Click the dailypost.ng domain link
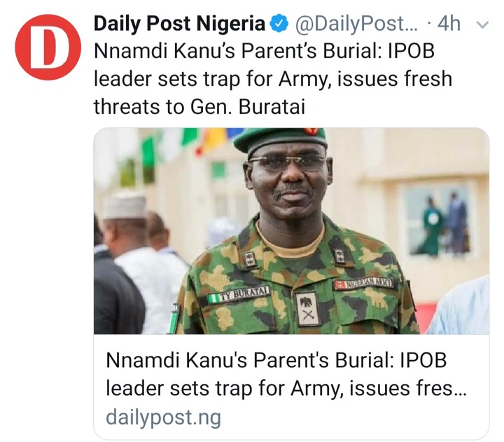The image size is (504, 442). point(163,417)
